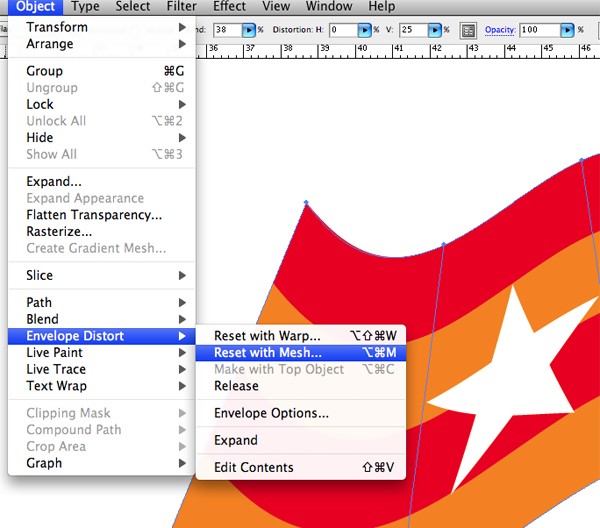Open the Distortion V dropdown arrow

[435, 30]
